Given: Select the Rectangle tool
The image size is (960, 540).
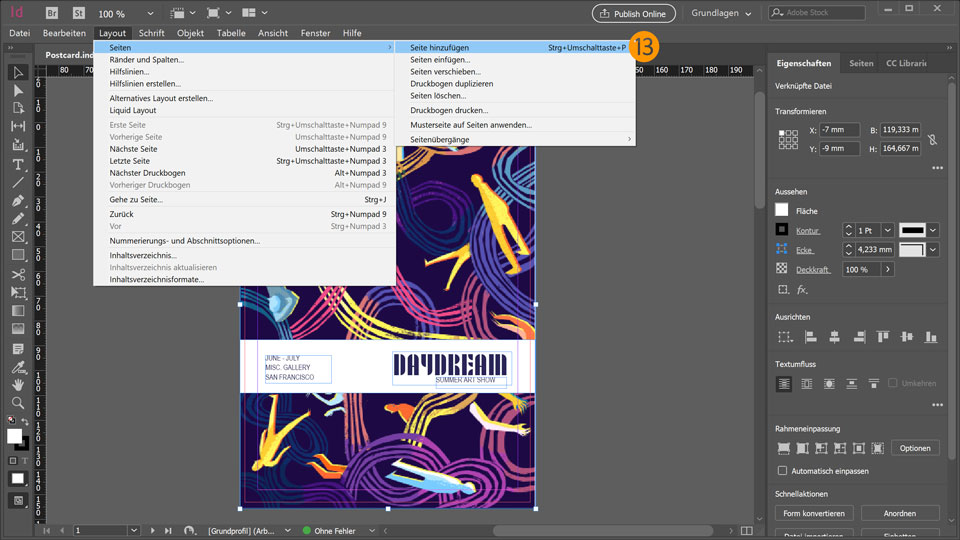Looking at the screenshot, I should coord(18,255).
